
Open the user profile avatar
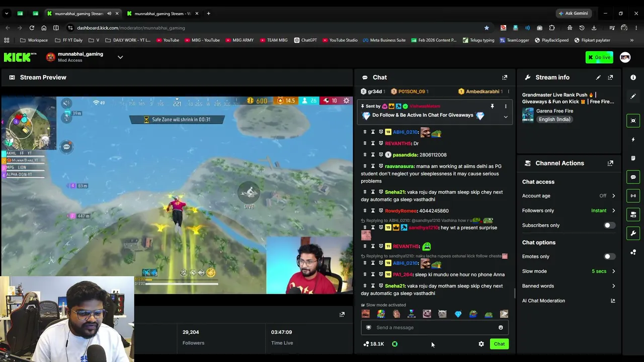(625, 57)
